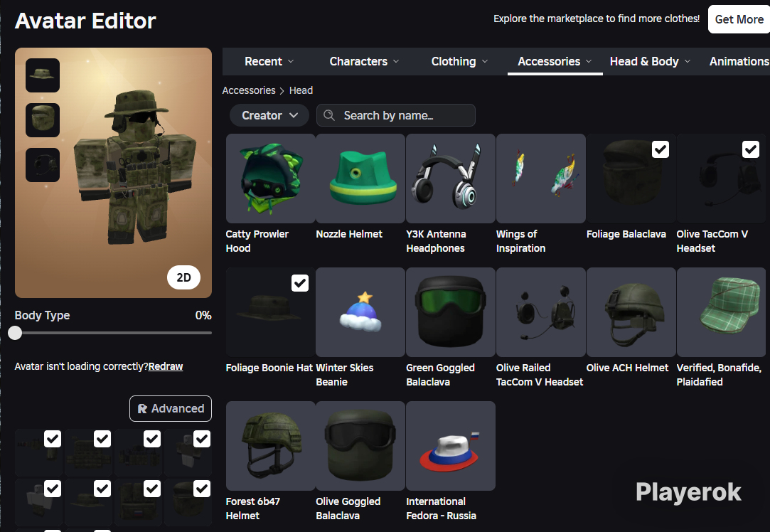This screenshot has height=532, width=770.
Task: Equip the Winter Skies Beanie
Action: pyautogui.click(x=360, y=312)
